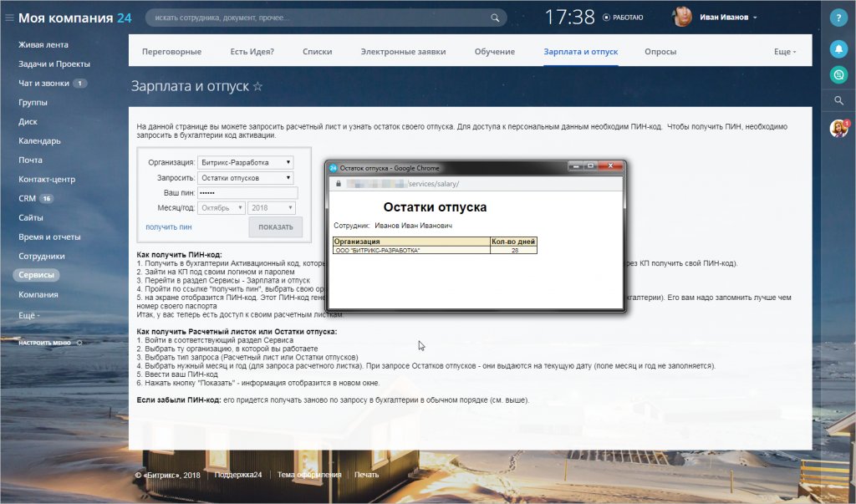The image size is (856, 504).
Task: Open the Запросить dropdown
Action: 246,178
